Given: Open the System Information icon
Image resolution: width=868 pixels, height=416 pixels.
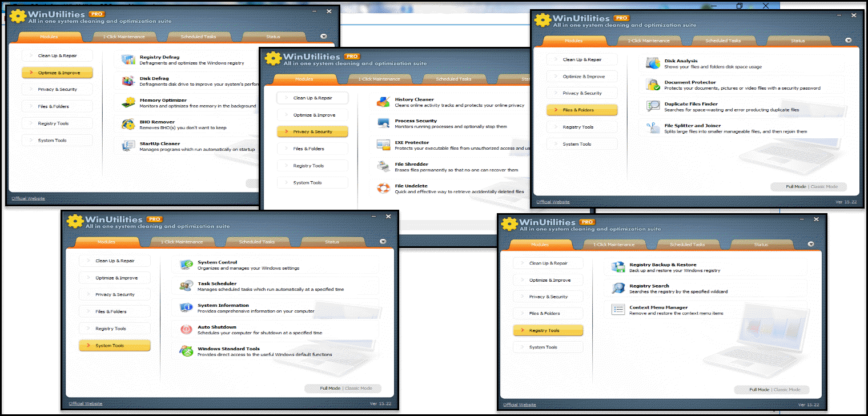Looking at the screenshot, I should pos(186,308).
